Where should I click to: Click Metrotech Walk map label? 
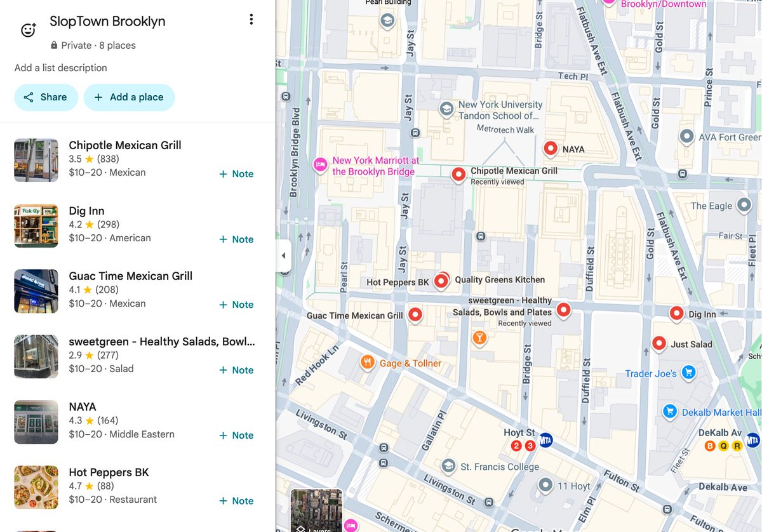505,130
